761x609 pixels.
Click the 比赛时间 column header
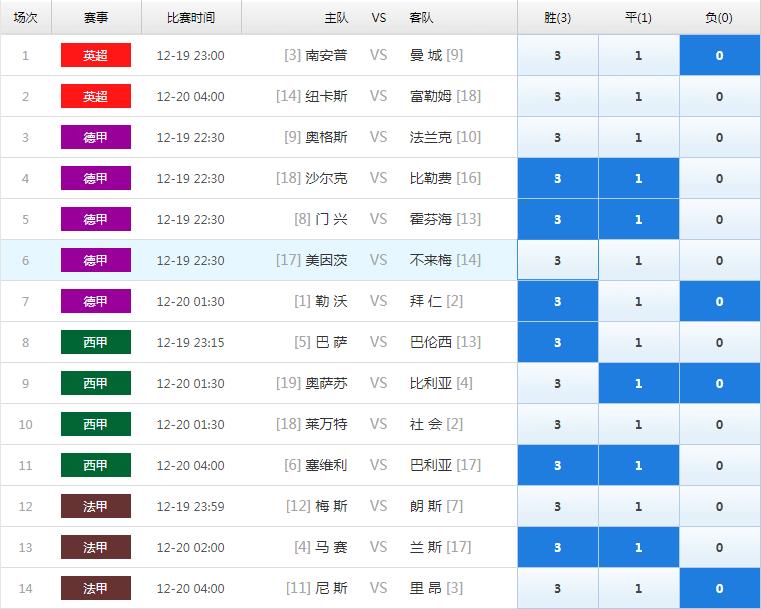[x=191, y=18]
